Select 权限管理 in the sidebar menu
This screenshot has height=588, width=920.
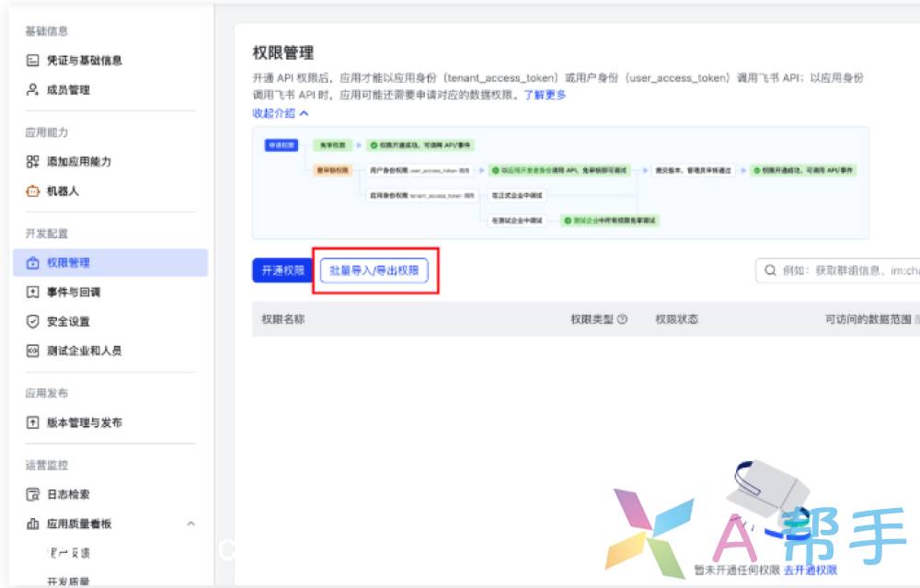tap(68, 263)
